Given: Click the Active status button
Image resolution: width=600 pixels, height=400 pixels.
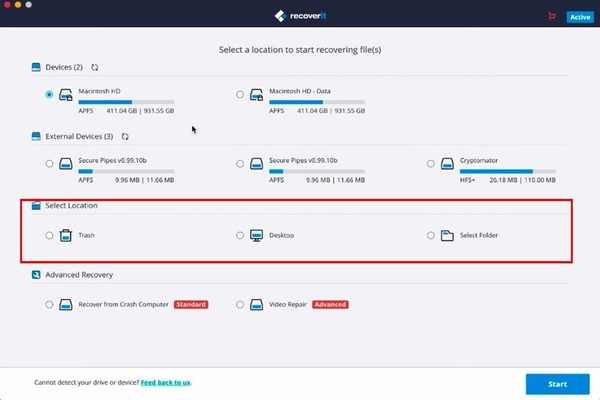Looking at the screenshot, I should point(580,17).
